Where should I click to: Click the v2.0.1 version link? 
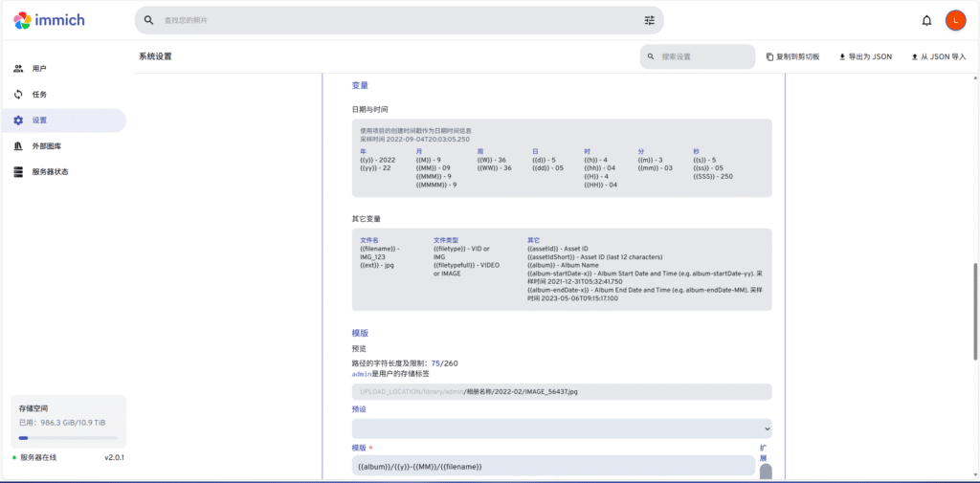click(x=115, y=458)
